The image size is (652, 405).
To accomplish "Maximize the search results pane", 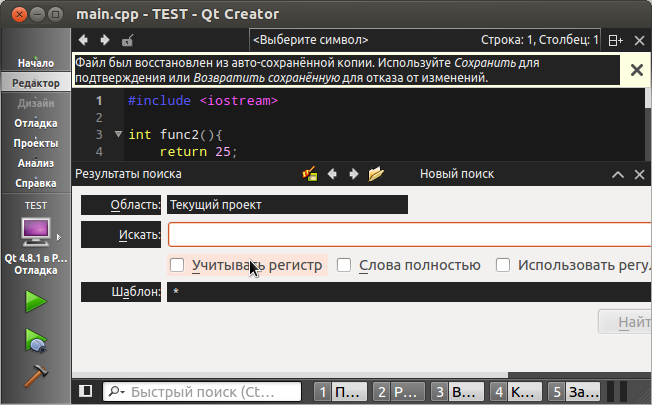I will 618,174.
